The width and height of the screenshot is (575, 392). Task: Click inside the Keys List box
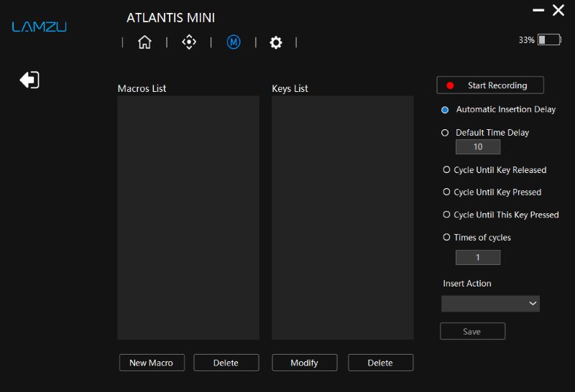click(x=343, y=218)
